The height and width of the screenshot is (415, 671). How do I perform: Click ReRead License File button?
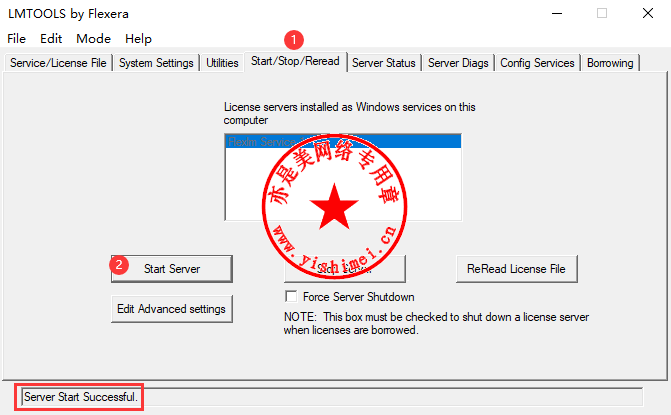517,269
